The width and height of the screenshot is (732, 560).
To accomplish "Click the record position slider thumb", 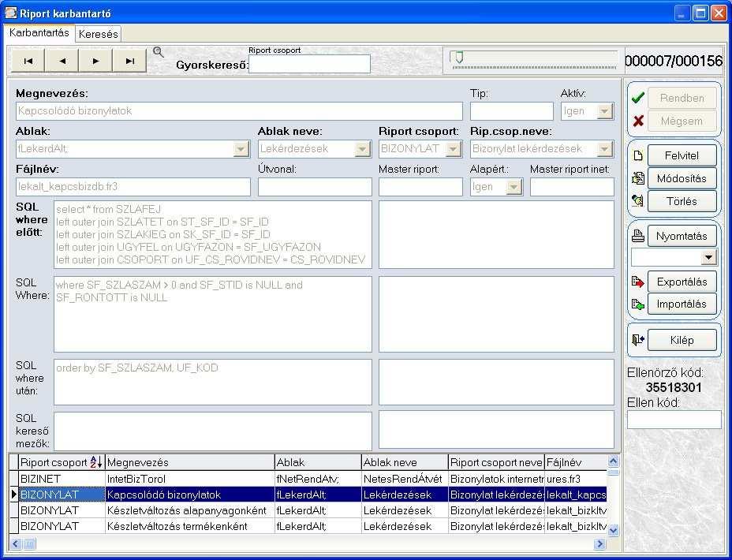I will click(458, 58).
